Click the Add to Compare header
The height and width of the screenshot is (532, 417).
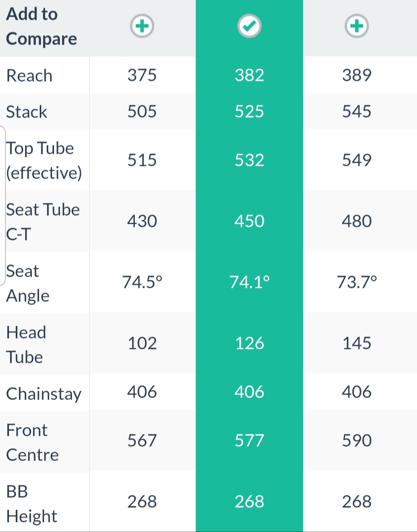42,26
